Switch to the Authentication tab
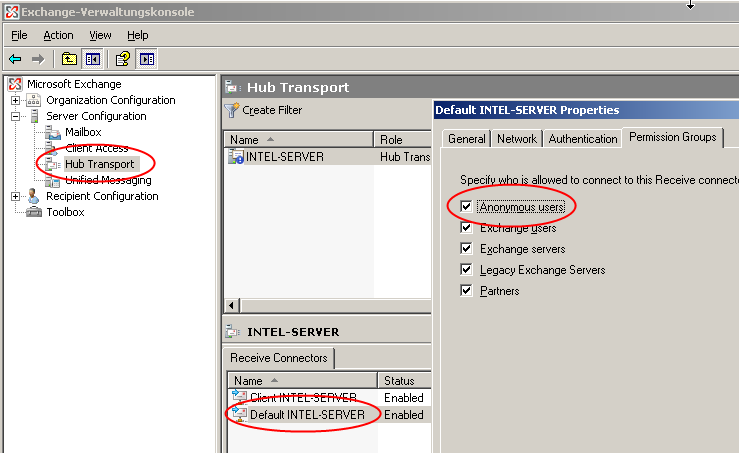This screenshot has height=453, width=739. [583, 139]
